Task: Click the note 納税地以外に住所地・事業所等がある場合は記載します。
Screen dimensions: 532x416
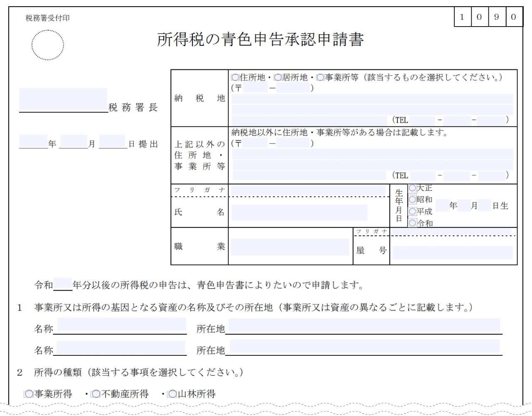Action: [340, 133]
